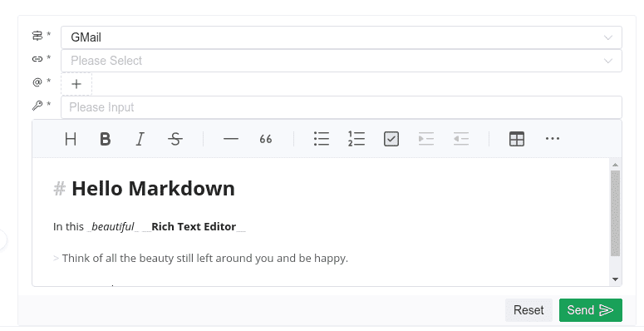This screenshot has height=331, width=644.
Task: Click the Send button
Action: click(591, 310)
